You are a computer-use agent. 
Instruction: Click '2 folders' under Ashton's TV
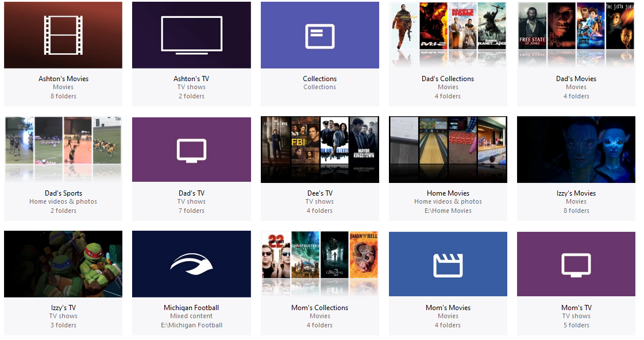point(191,96)
